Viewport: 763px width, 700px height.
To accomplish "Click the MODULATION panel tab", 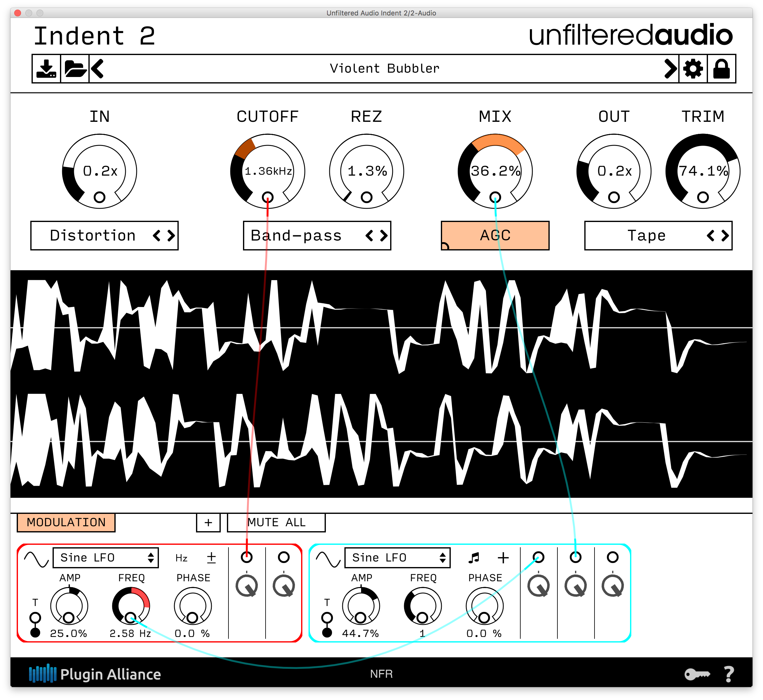I will point(66,523).
